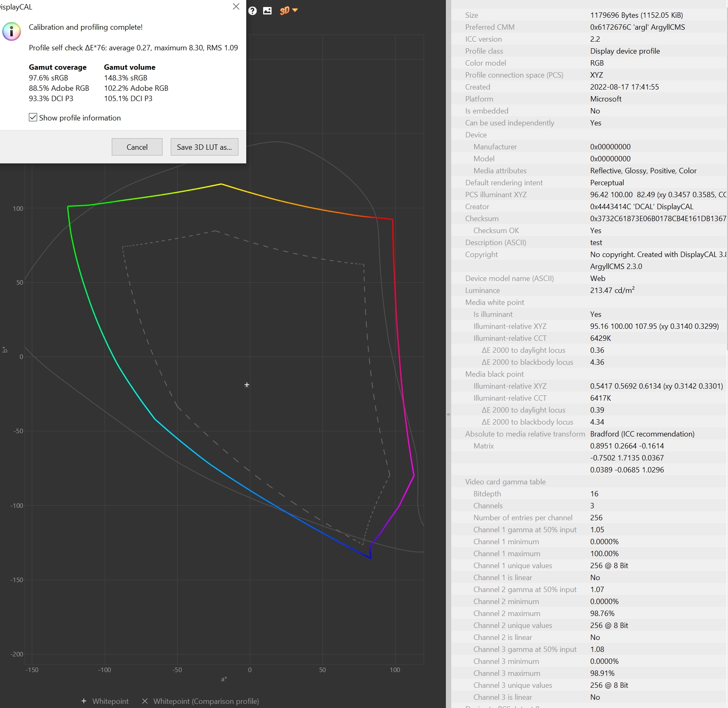Open the orange 3D view dropdown

click(x=288, y=11)
